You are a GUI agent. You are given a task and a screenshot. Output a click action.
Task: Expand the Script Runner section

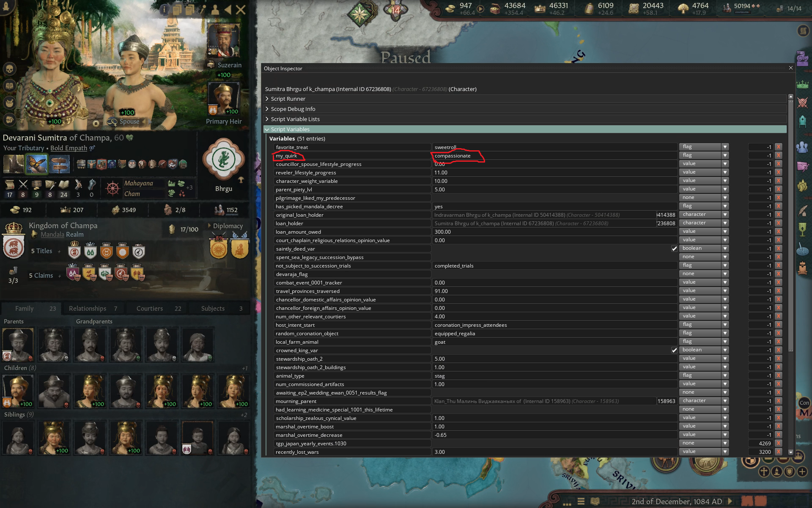click(x=288, y=99)
